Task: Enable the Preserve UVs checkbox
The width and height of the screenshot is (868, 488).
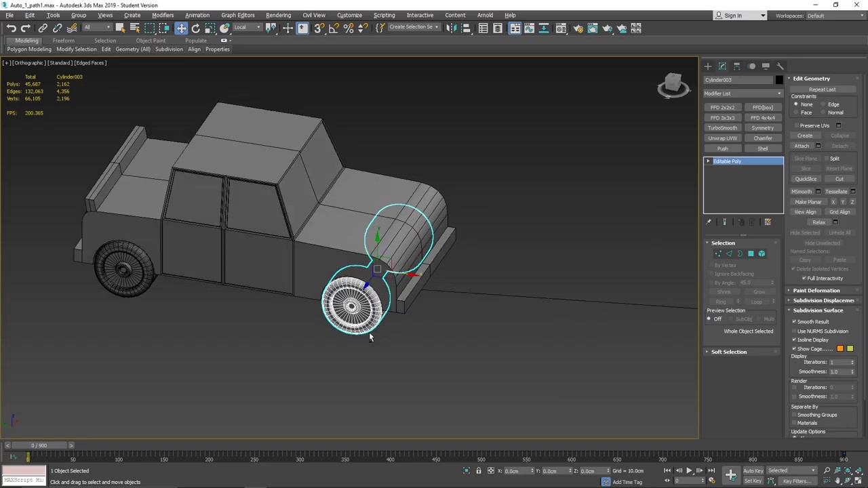Action: tap(797, 125)
